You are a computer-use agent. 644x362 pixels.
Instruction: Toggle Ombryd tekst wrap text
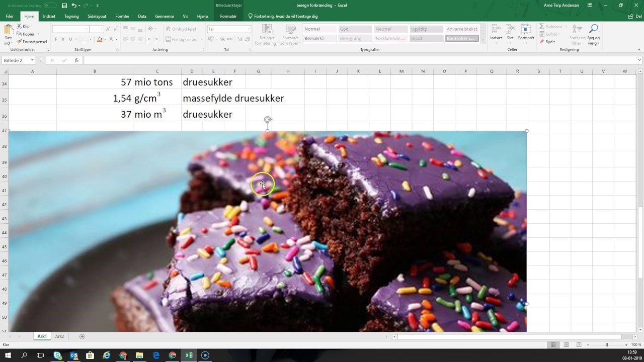[x=181, y=29]
